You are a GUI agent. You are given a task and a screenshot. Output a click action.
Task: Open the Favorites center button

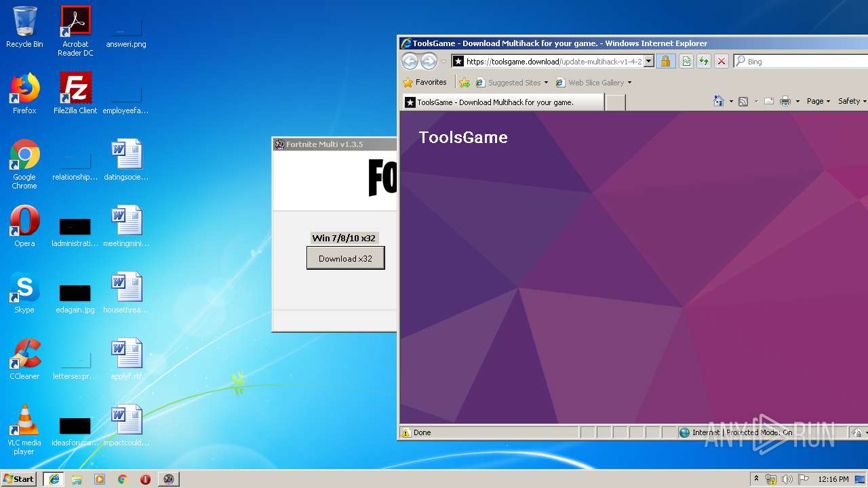[x=425, y=83]
